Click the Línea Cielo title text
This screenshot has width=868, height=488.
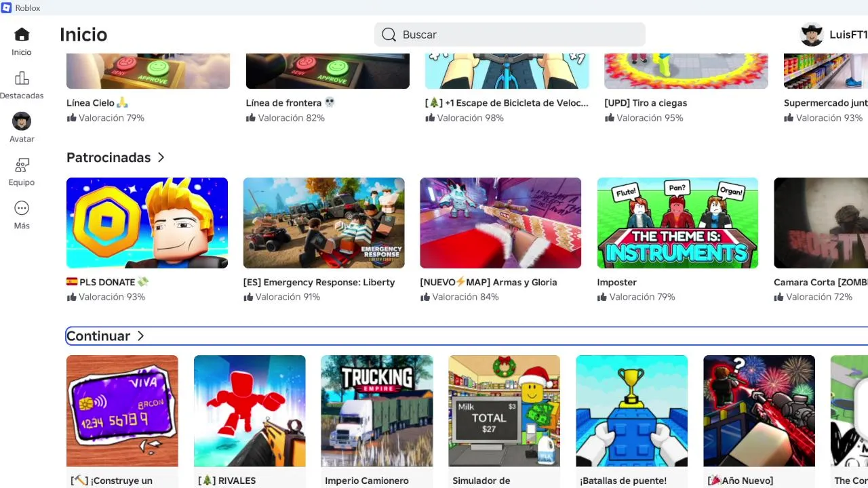click(x=97, y=103)
